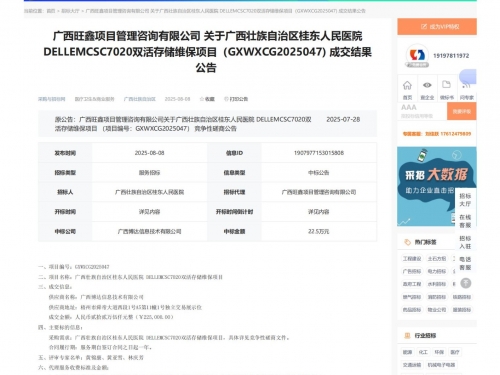500x375 pixels.
Task: Select the 燃气招标 hot tag
Action: point(412,297)
